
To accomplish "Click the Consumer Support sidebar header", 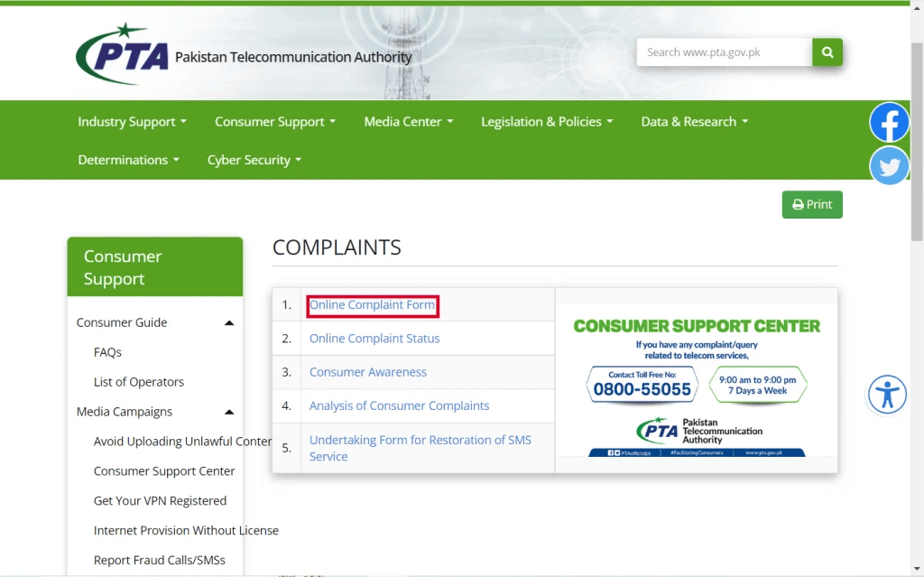I will pos(155,267).
